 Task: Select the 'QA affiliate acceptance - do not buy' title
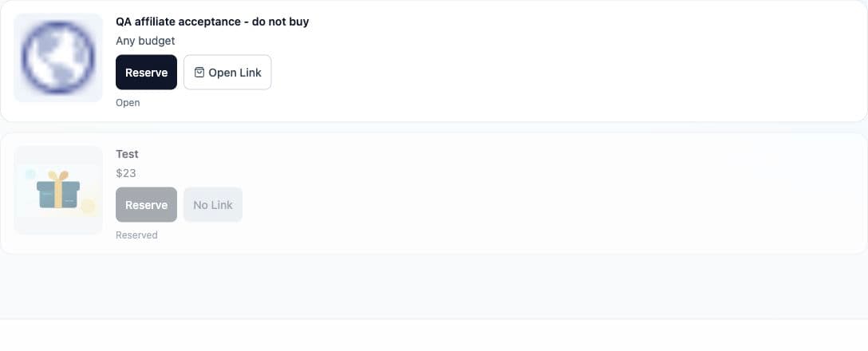coord(212,22)
